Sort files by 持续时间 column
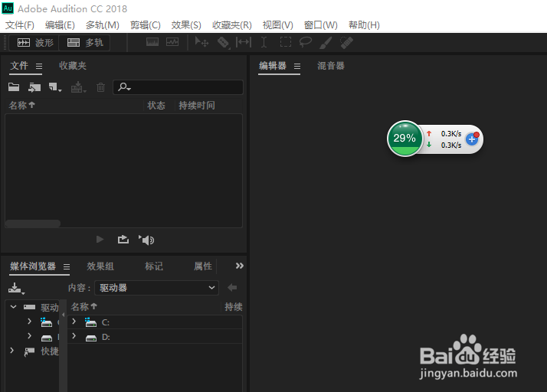 pyautogui.click(x=197, y=106)
